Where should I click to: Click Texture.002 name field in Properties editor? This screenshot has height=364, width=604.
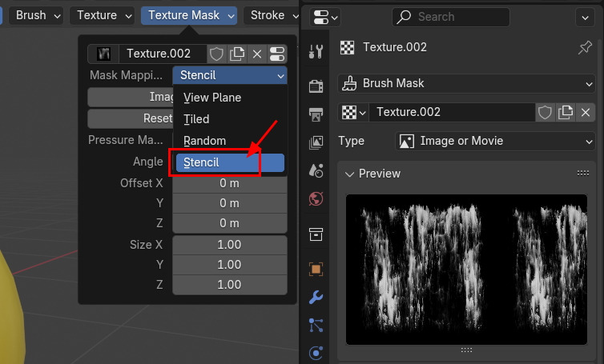(x=452, y=112)
